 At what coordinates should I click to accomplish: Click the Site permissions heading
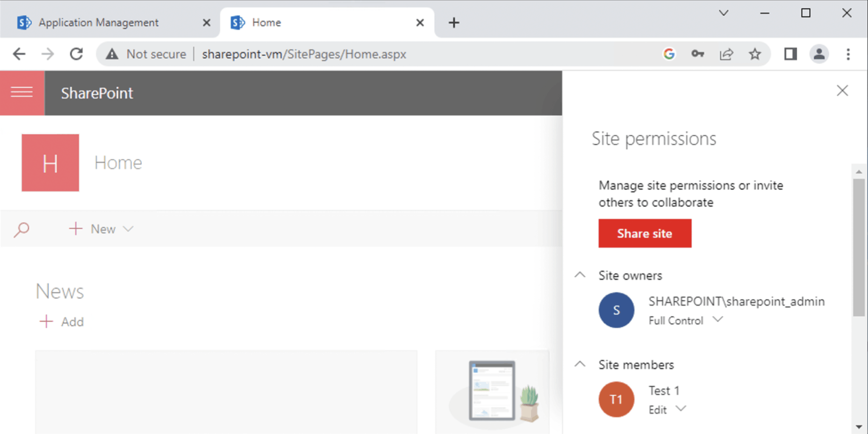point(654,139)
